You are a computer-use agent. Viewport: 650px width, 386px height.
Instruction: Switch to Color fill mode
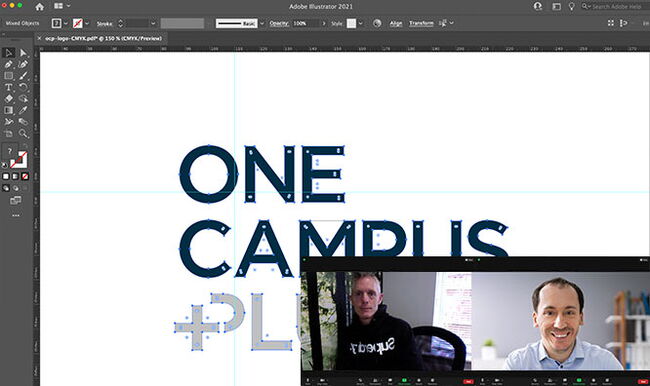tap(6, 176)
